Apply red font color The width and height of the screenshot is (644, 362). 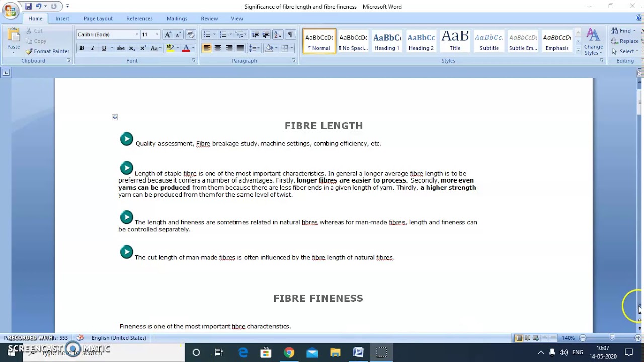[x=186, y=48]
